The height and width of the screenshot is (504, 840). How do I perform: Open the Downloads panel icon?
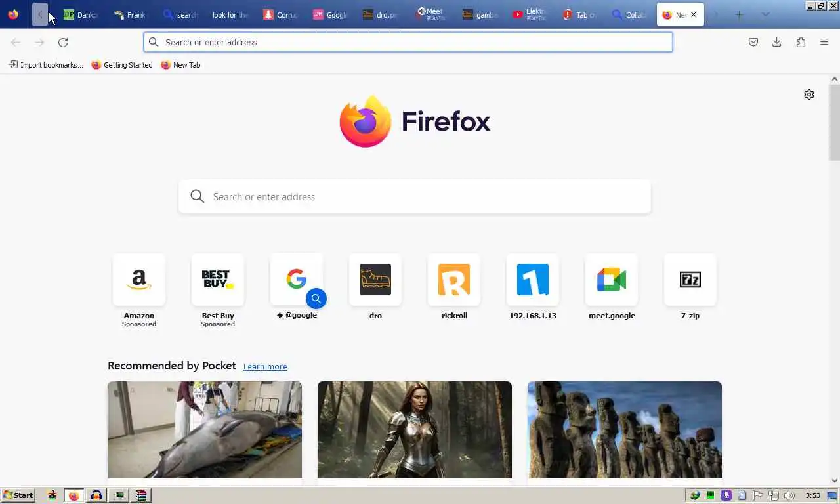point(777,42)
